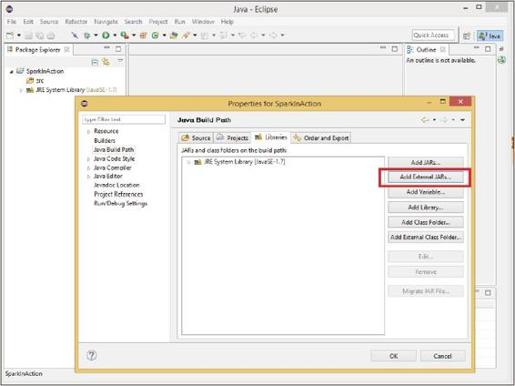Screen dimensions: 515x386
Task: Select the Libraries tab
Action: point(271,137)
